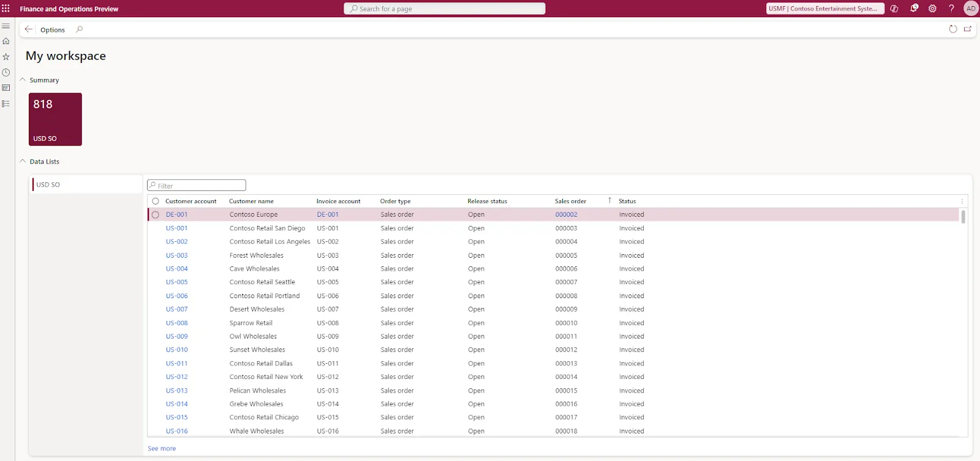Open Workspaces icon in left sidebar

(x=6, y=88)
